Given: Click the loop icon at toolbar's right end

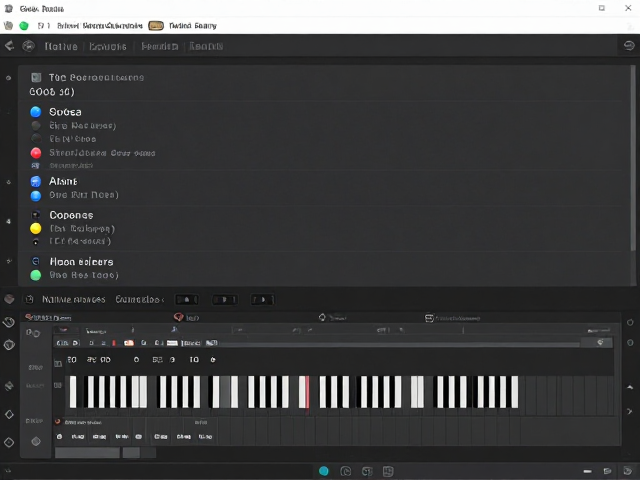Looking at the screenshot, I should pyautogui.click(x=629, y=45).
